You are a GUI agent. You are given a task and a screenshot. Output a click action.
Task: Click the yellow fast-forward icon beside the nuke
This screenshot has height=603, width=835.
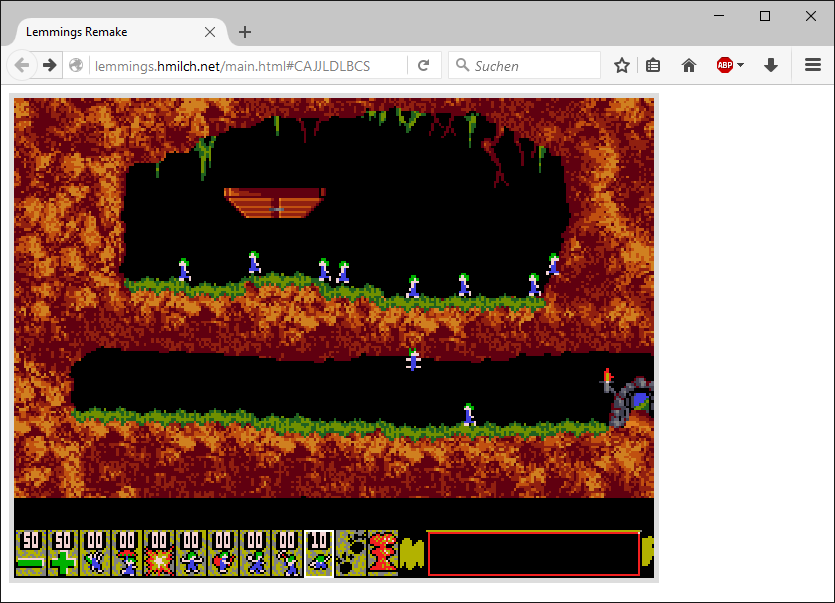[412, 553]
